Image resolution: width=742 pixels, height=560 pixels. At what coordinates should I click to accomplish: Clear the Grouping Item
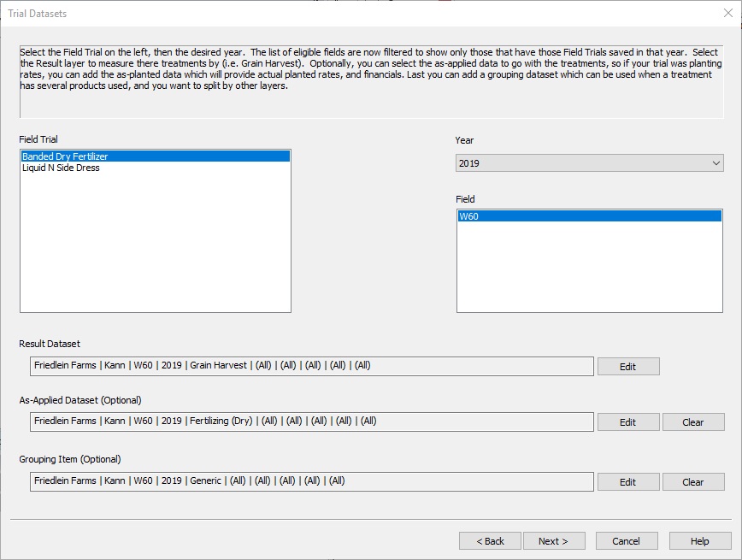(692, 481)
